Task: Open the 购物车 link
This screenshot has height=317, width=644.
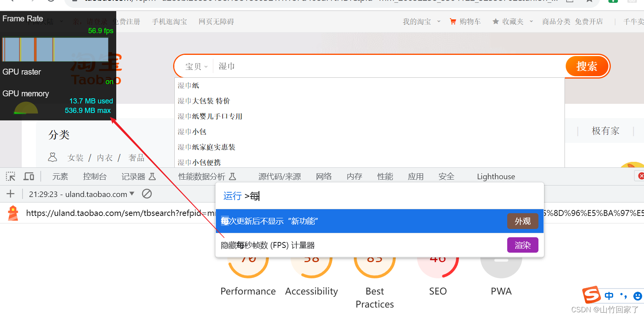Action: coord(470,22)
